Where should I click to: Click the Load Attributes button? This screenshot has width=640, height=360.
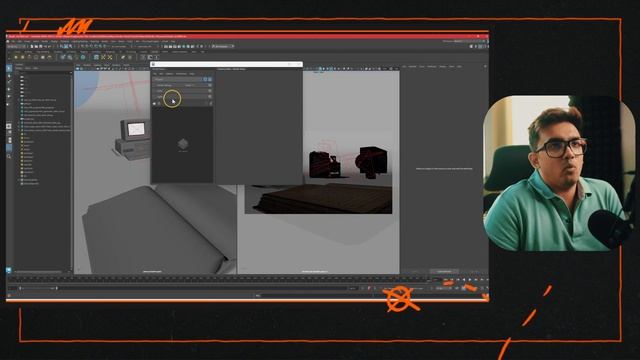click(x=444, y=271)
